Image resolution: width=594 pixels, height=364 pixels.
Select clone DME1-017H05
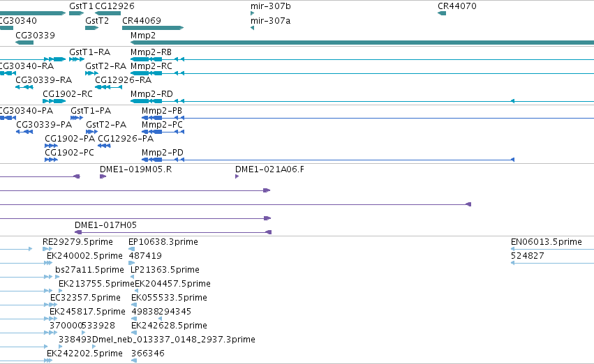(173, 232)
